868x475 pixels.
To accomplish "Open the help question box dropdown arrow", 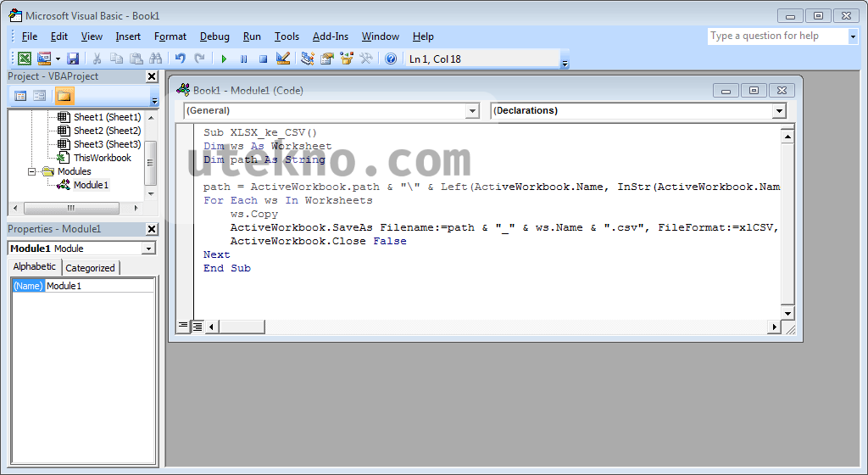I will pos(853,36).
